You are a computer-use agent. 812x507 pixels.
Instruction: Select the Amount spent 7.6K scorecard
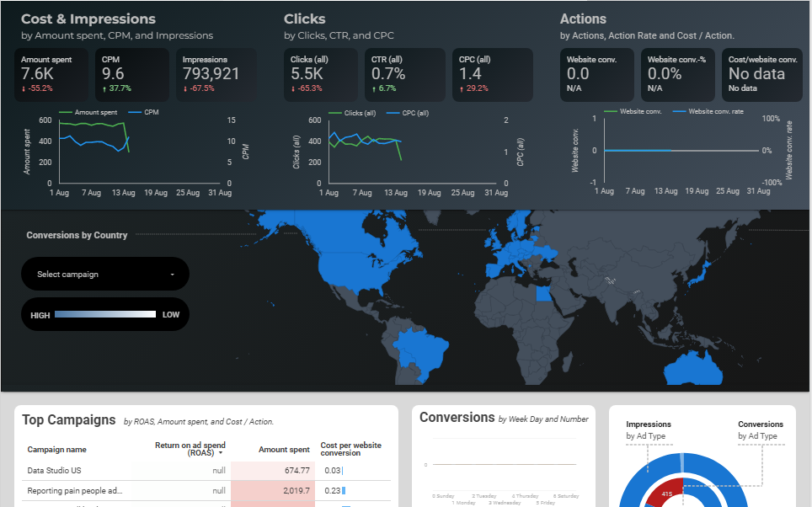coord(51,75)
